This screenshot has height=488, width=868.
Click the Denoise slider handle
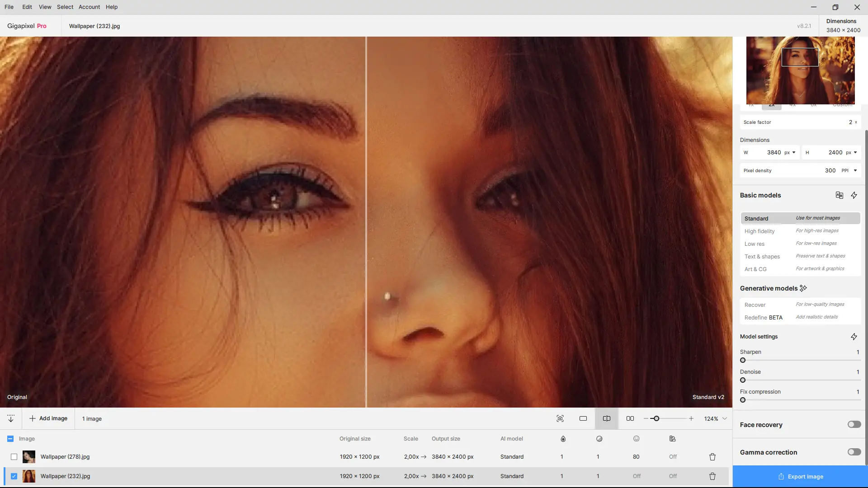[x=743, y=380]
